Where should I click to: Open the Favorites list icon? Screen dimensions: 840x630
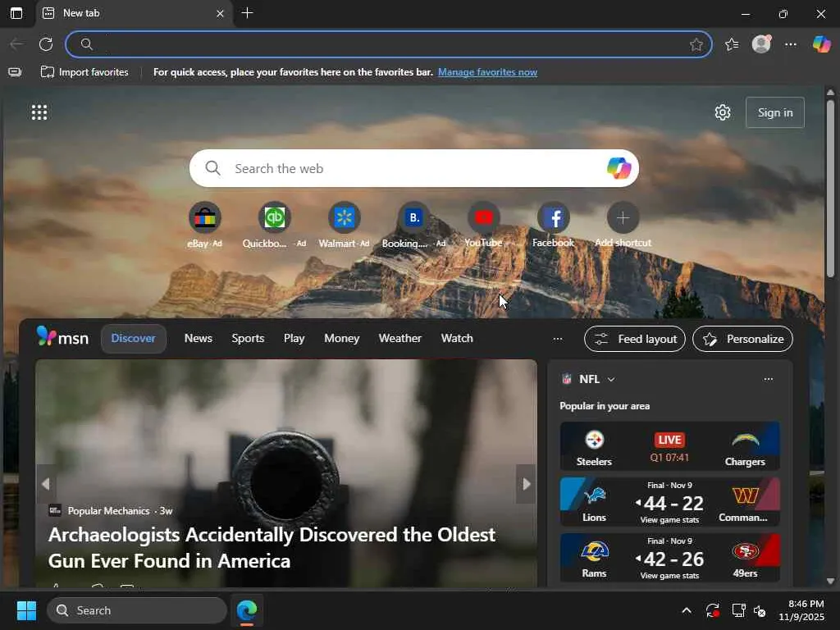point(732,44)
